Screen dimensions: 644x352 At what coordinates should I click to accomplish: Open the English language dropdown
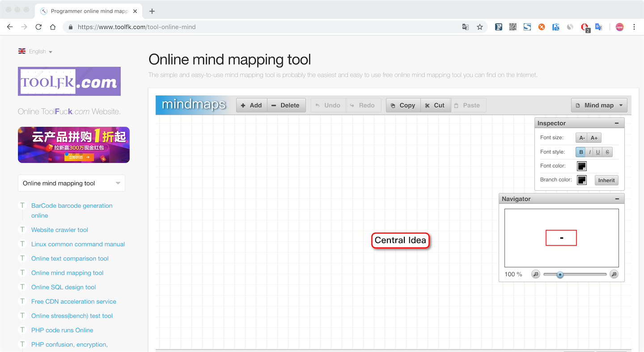[35, 52]
